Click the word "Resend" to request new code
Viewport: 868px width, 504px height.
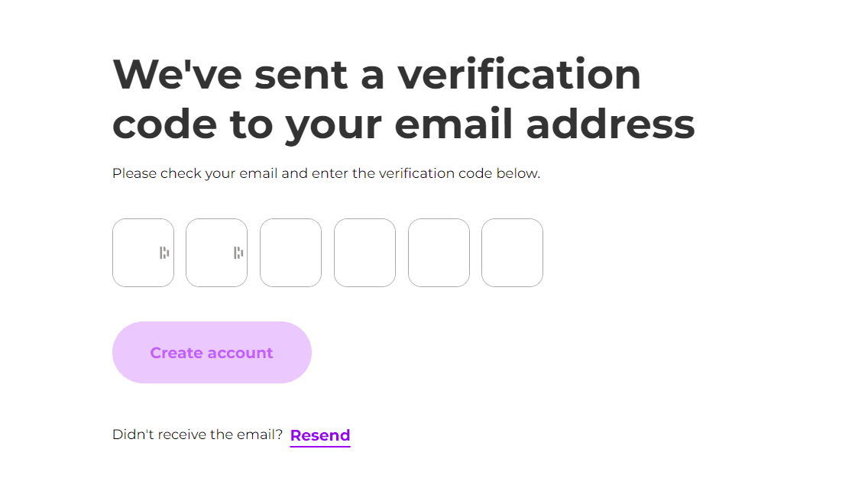[319, 435]
